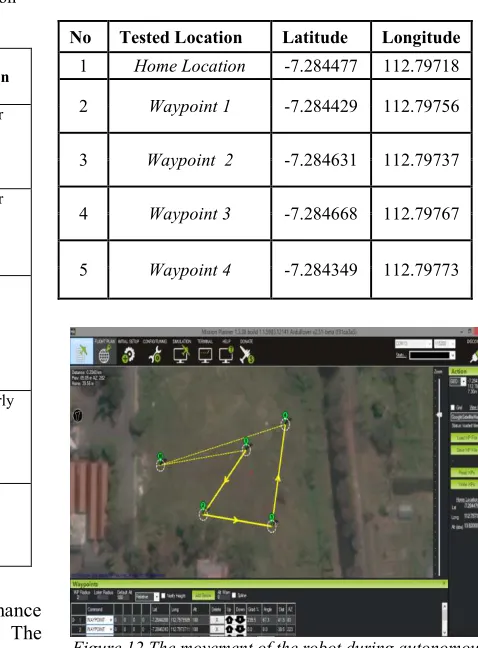Click 'Waypoint 1' cell in document table

(190, 106)
